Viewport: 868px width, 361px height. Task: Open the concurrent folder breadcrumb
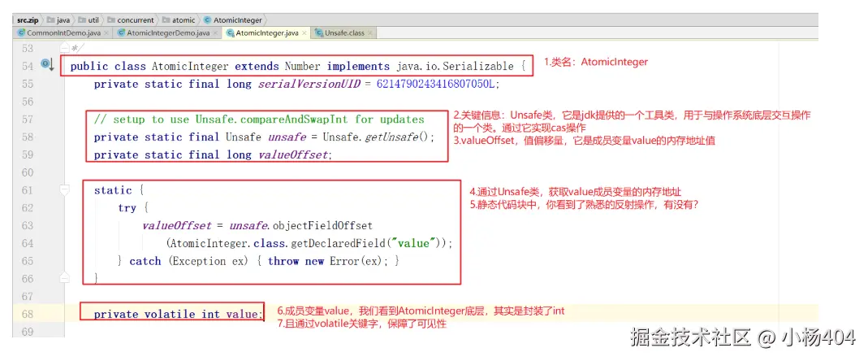point(130,20)
